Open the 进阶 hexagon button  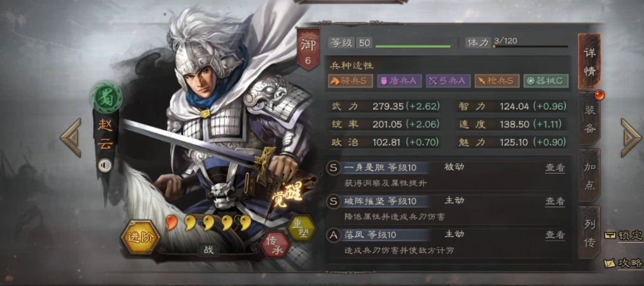point(140,237)
